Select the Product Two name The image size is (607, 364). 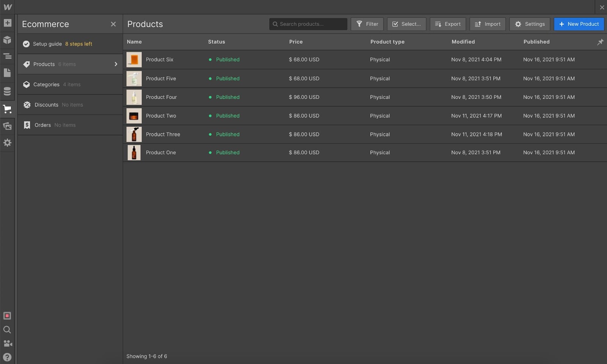[x=161, y=116]
